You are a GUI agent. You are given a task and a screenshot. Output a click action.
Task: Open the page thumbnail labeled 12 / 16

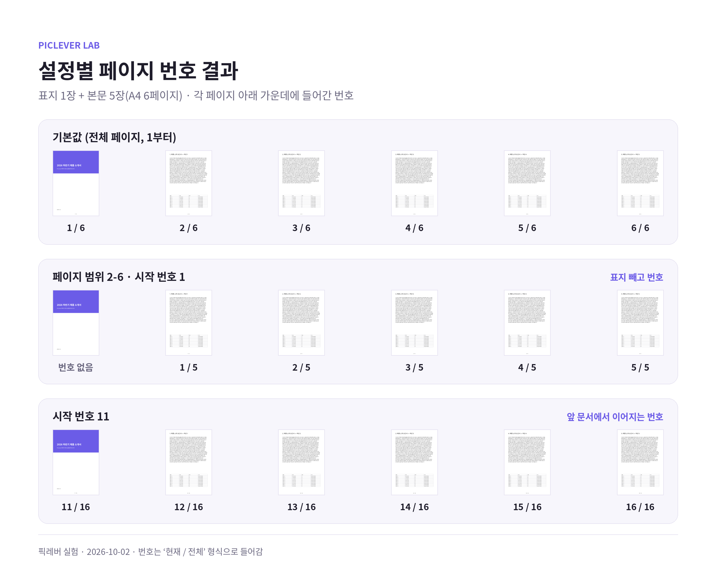coord(189,462)
